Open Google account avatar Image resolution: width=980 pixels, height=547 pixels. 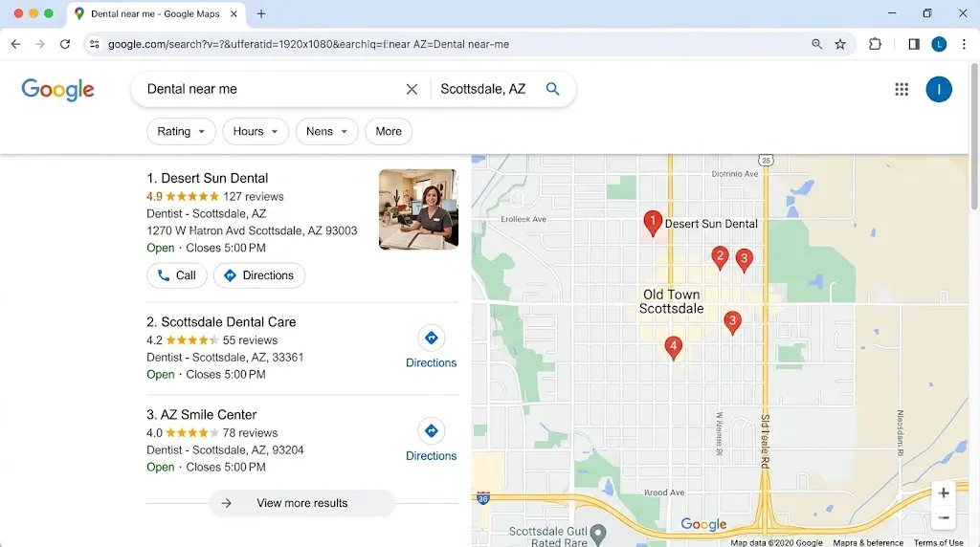939,89
